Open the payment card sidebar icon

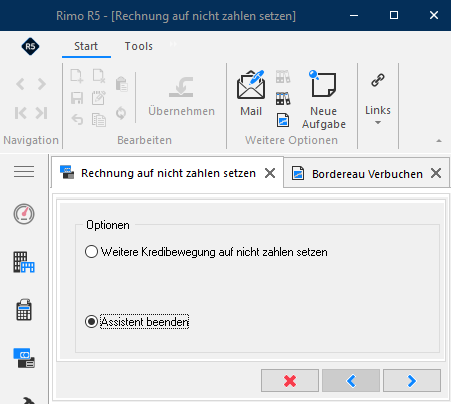click(24, 358)
